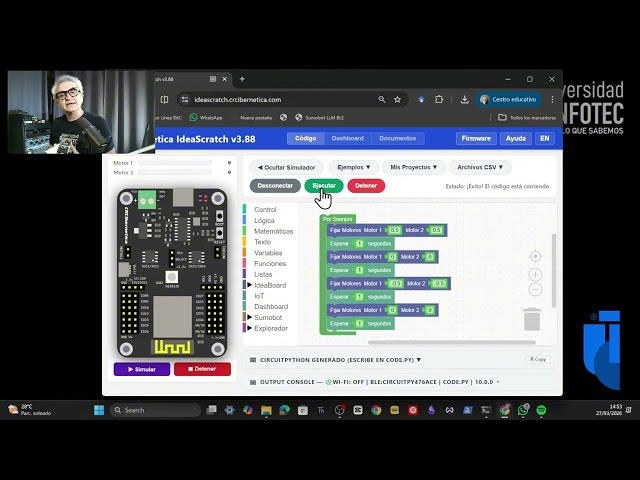640x480 pixels.
Task: Open the Archivos CSV dropdown
Action: 480,167
